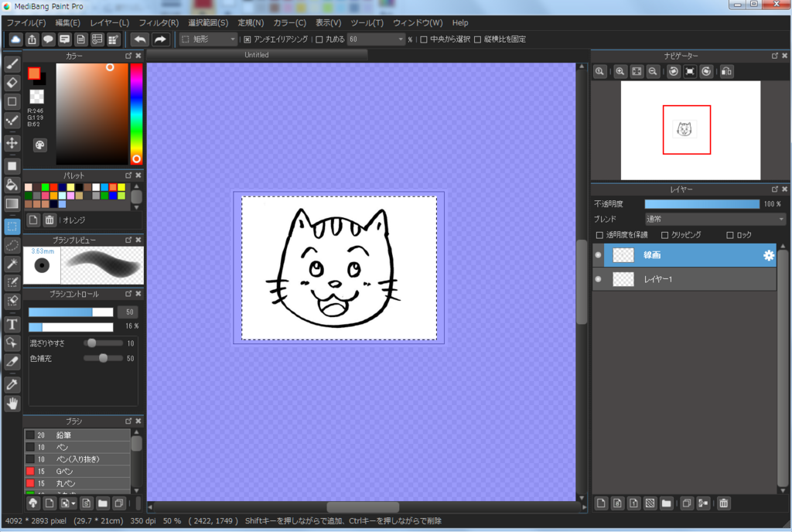Viewport: 792px width, 532px height.
Task: Select the 鉛筆 brush
Action: [77, 435]
